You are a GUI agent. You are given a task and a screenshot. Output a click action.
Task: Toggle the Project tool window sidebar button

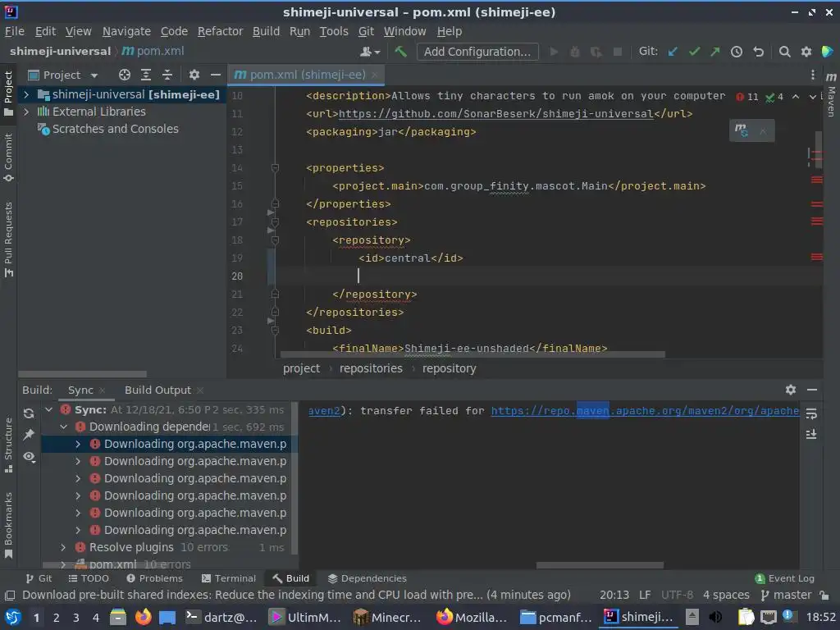point(8,94)
